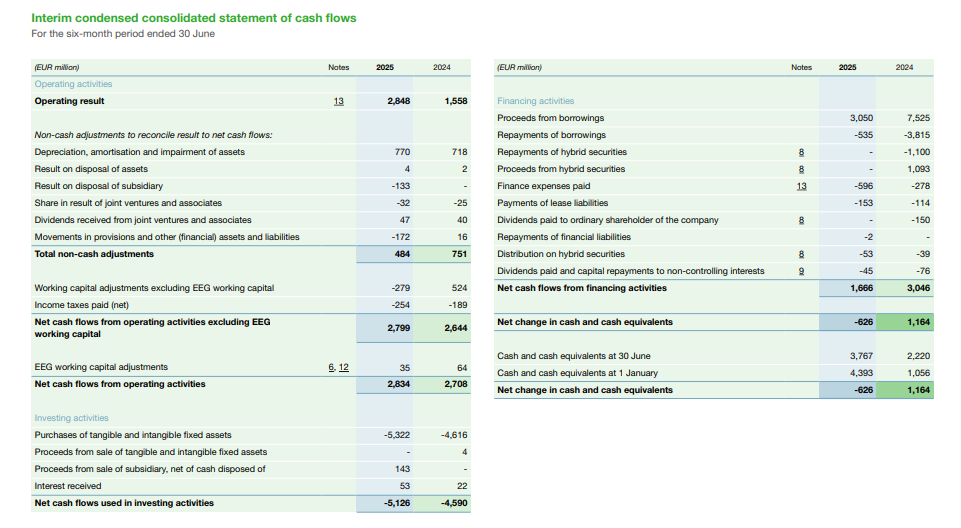Follow note 8 link for Repayments of hybrid securities
The width and height of the screenshot is (961, 528).
pos(801,152)
